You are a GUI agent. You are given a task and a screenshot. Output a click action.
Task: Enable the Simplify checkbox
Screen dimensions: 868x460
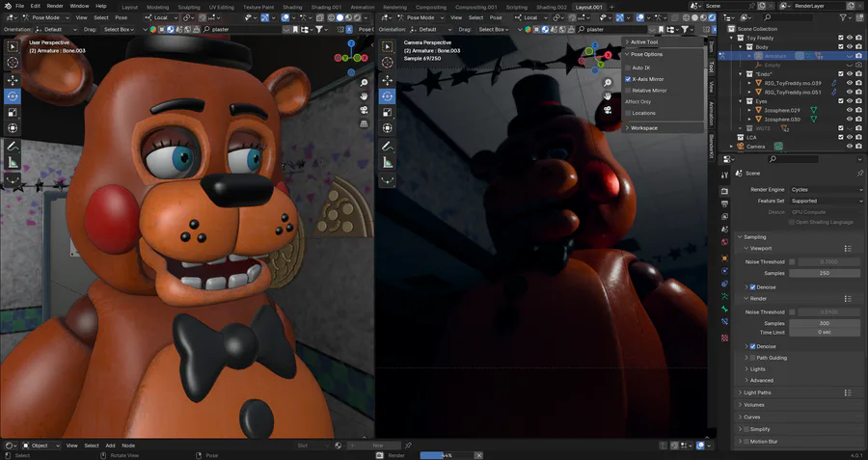pyautogui.click(x=746, y=429)
